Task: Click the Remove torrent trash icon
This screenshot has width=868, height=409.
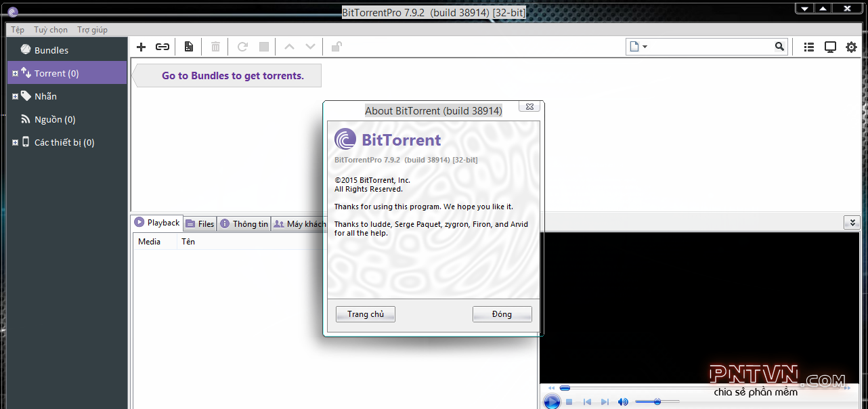Action: tap(215, 47)
